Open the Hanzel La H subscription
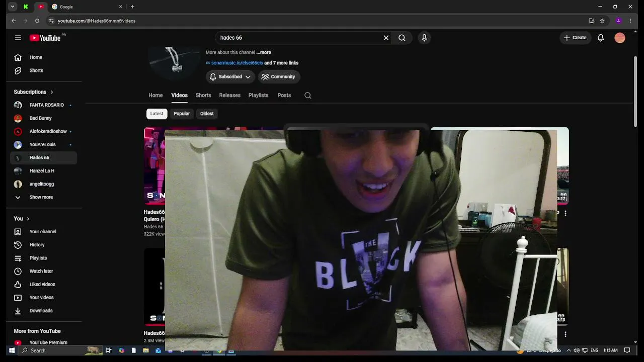This screenshot has width=644, height=362. (43, 171)
